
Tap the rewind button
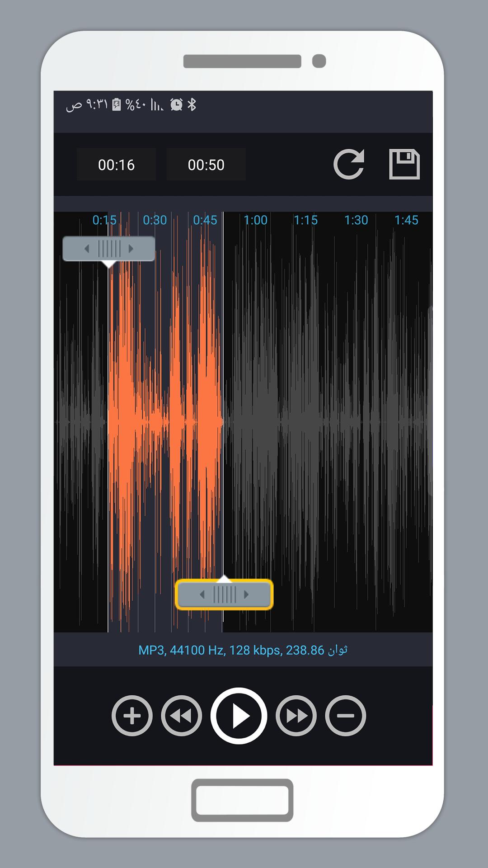click(x=182, y=716)
